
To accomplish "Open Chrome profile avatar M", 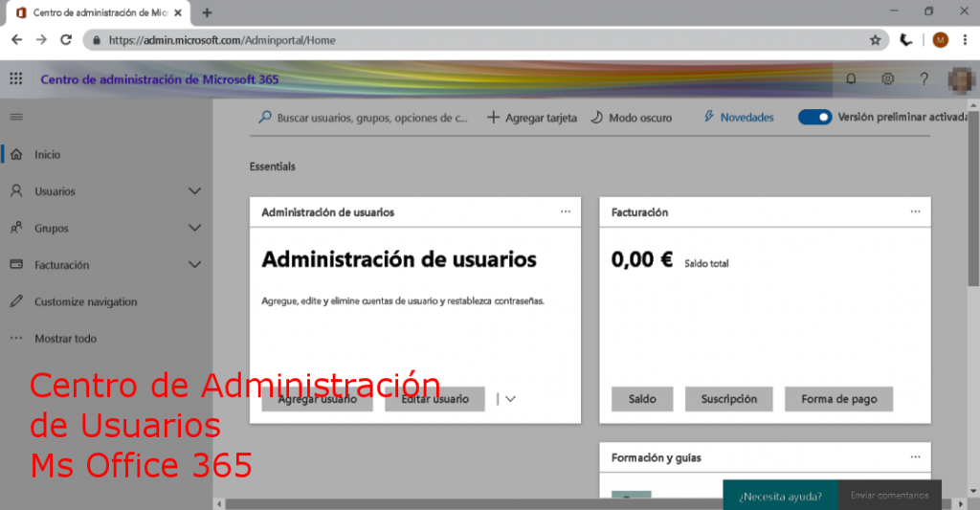I will [940, 40].
